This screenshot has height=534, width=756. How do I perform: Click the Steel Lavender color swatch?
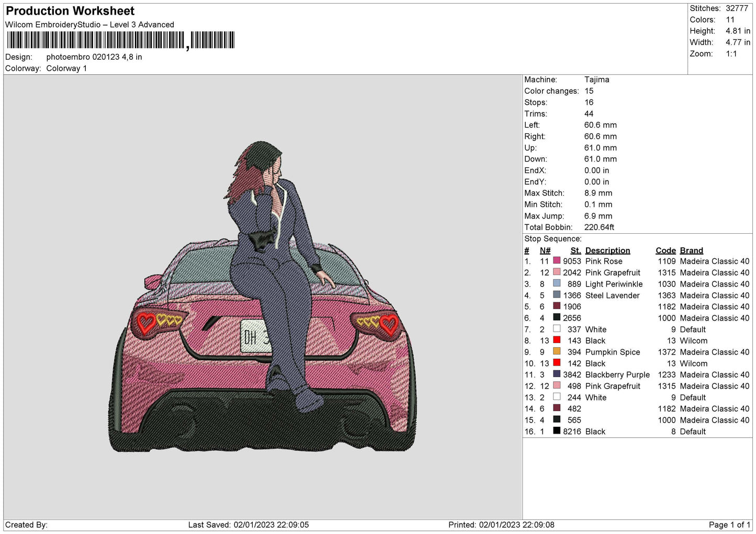point(557,295)
